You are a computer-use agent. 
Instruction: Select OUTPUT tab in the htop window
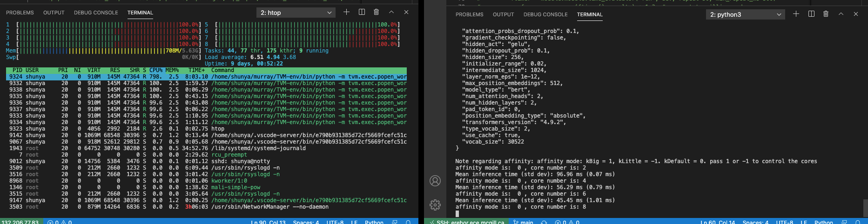[x=54, y=13]
